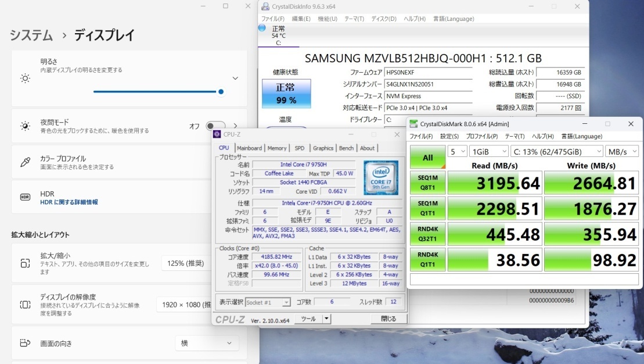Click the CrystalDiskMark title bar icon
644x364 pixels.
[413, 124]
